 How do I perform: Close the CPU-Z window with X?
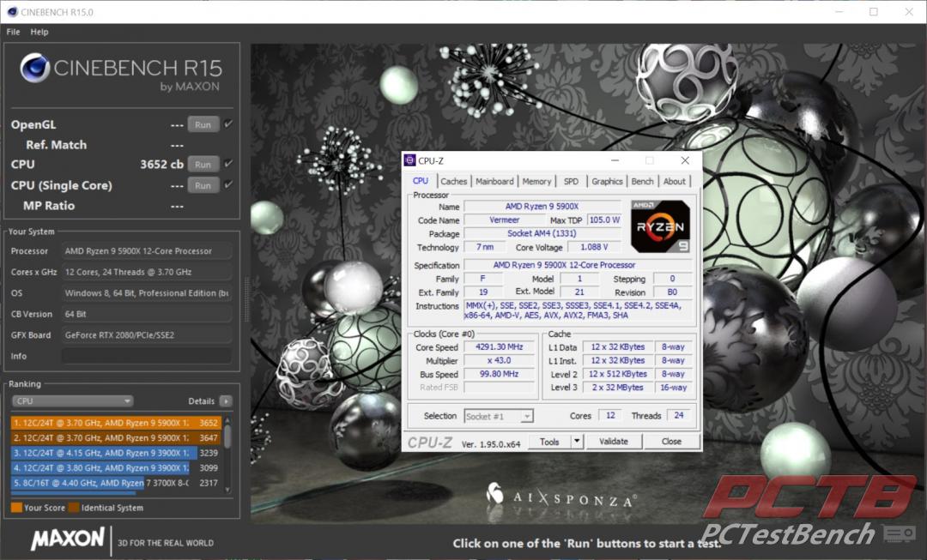click(685, 160)
